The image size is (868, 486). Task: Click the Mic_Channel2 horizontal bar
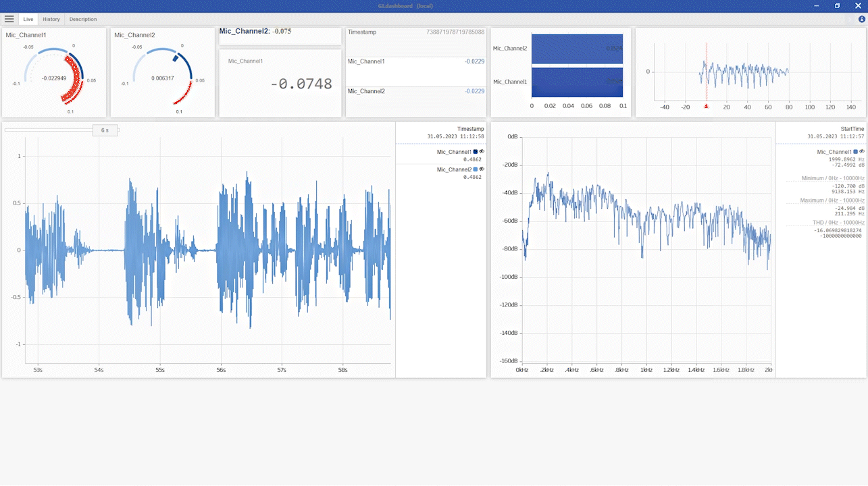pos(577,49)
